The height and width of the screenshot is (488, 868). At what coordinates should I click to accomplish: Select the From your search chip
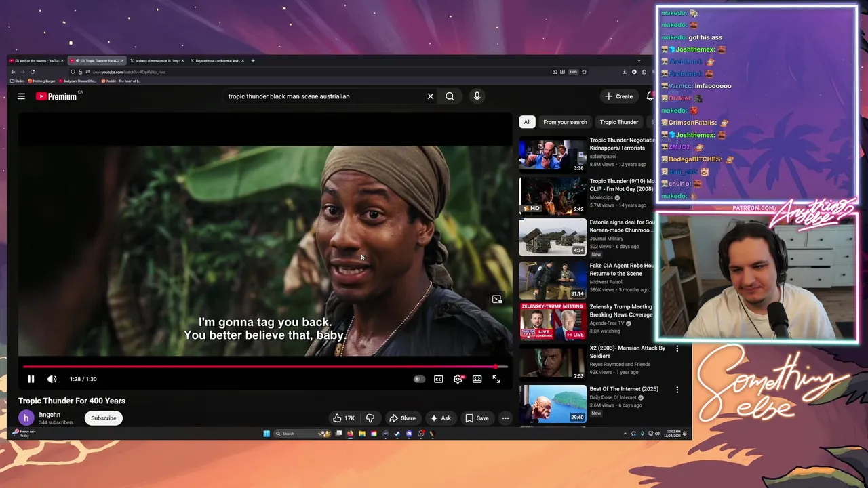tap(565, 122)
